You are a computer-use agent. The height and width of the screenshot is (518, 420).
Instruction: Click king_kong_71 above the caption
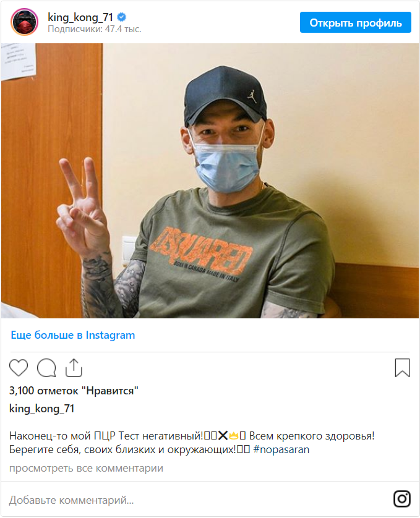pyautogui.click(x=41, y=409)
